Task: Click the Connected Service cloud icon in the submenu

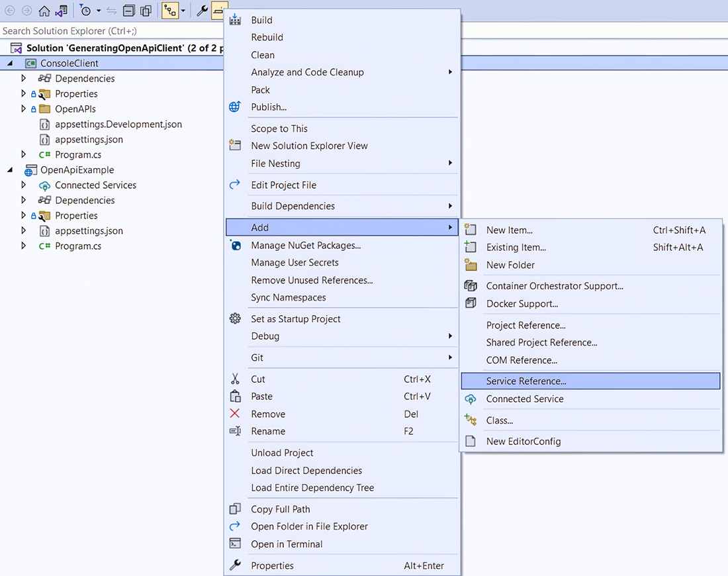Action: tap(471, 399)
